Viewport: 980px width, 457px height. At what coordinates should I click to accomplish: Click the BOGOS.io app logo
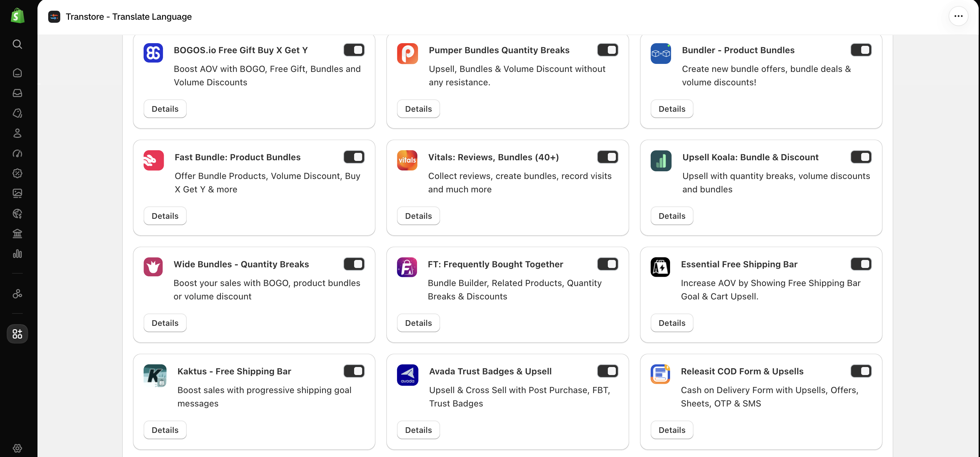tap(153, 53)
